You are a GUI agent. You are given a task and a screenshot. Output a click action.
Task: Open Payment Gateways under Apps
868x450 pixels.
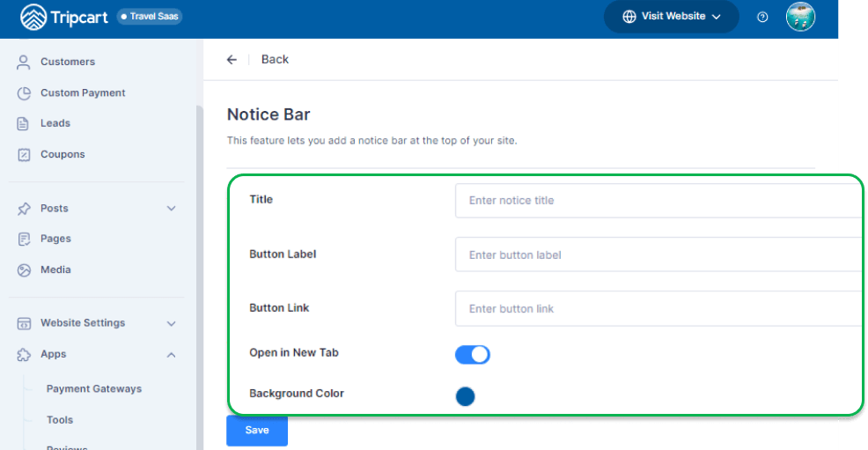[x=94, y=388]
